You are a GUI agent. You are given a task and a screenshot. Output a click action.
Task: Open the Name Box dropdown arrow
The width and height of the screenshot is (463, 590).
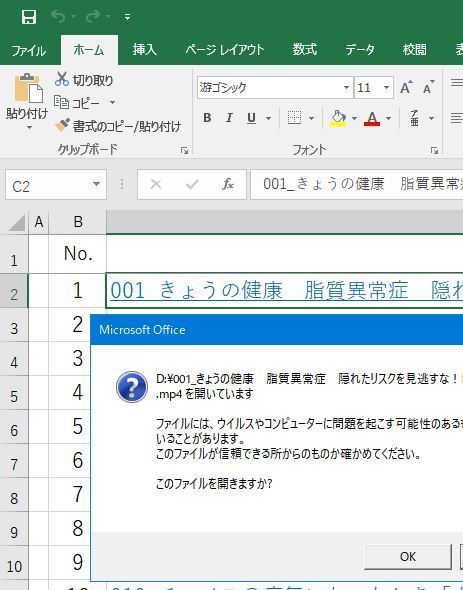[x=97, y=184]
